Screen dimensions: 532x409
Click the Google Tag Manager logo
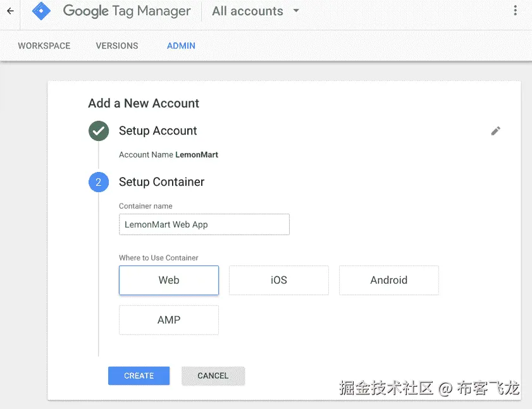click(41, 11)
